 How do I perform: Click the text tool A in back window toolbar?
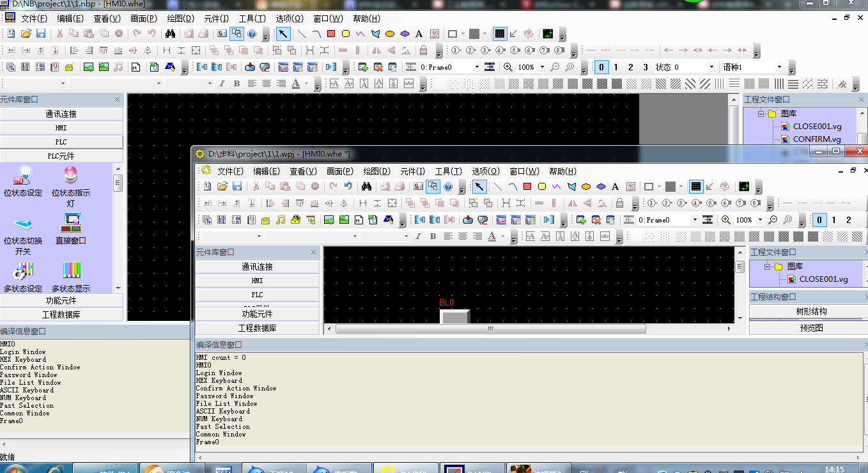[x=419, y=34]
